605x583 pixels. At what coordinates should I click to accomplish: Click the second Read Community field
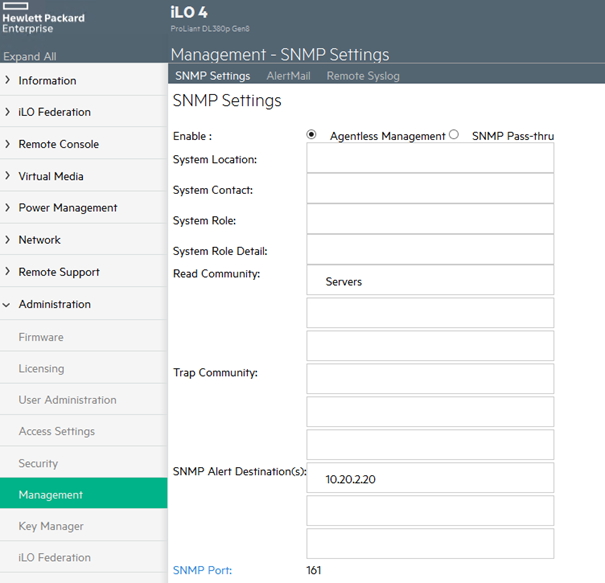(430, 313)
